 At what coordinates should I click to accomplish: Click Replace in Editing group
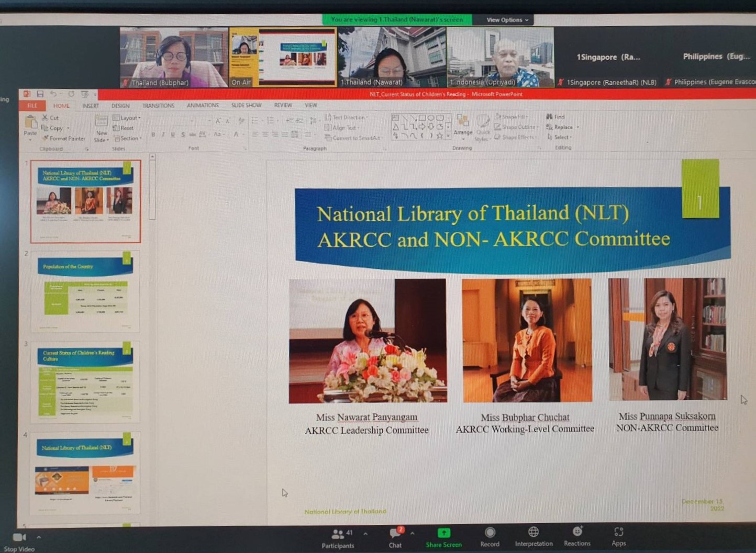(562, 127)
